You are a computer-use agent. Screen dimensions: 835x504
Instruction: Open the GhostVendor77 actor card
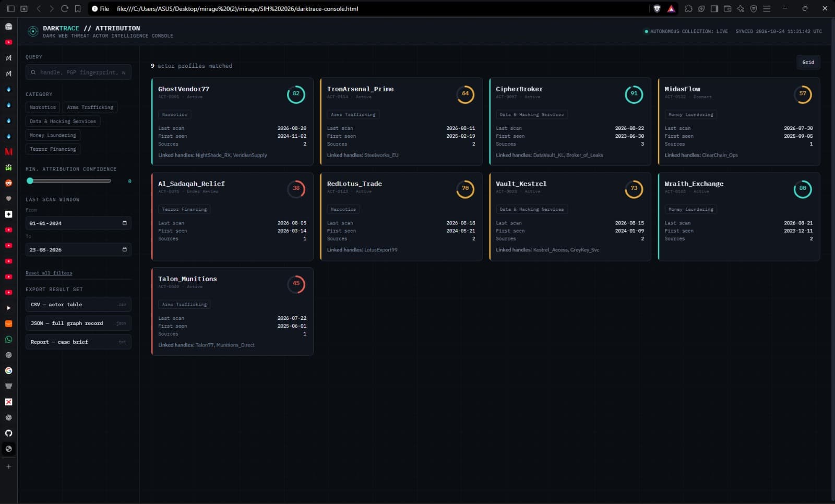[232, 122]
